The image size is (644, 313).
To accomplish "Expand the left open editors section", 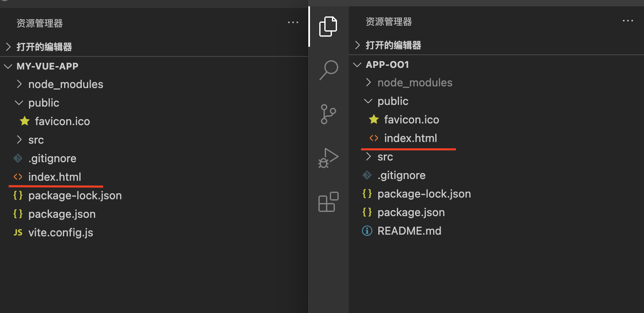I will pyautogui.click(x=44, y=47).
